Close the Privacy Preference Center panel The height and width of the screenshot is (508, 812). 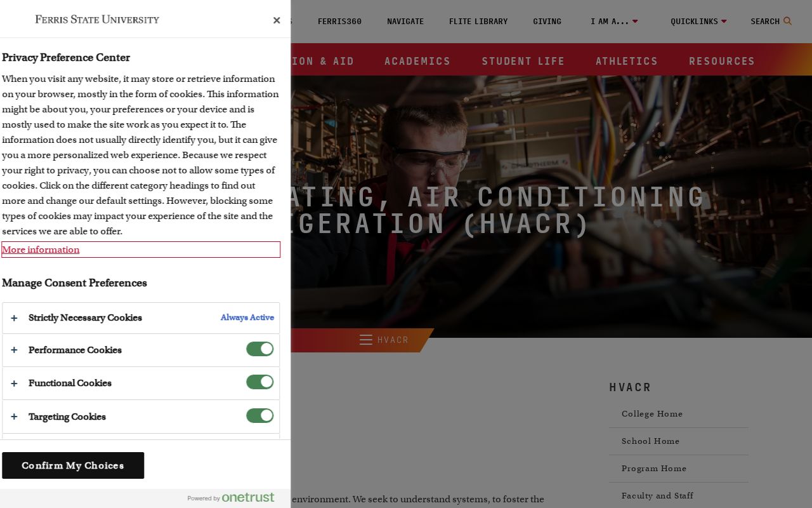[x=277, y=20]
